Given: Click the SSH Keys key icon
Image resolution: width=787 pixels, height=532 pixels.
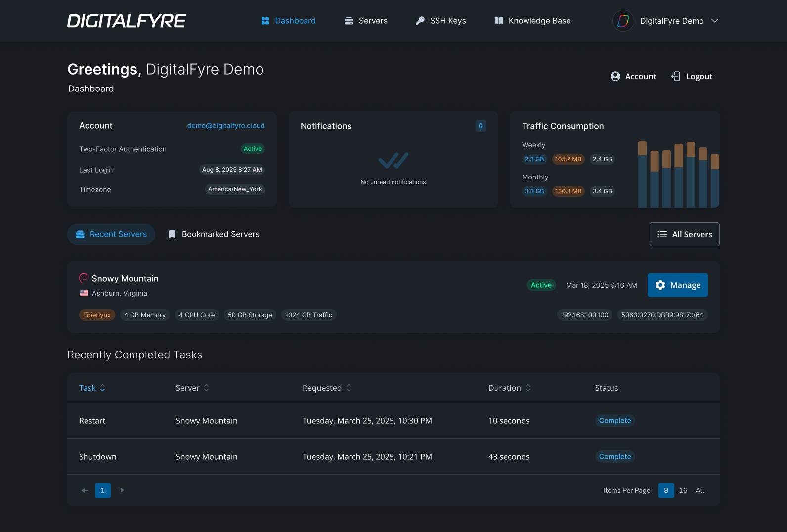Looking at the screenshot, I should pyautogui.click(x=420, y=21).
